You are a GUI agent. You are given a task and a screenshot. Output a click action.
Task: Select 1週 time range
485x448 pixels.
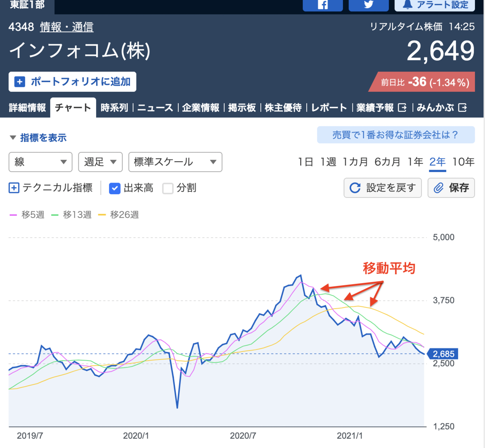(328, 162)
